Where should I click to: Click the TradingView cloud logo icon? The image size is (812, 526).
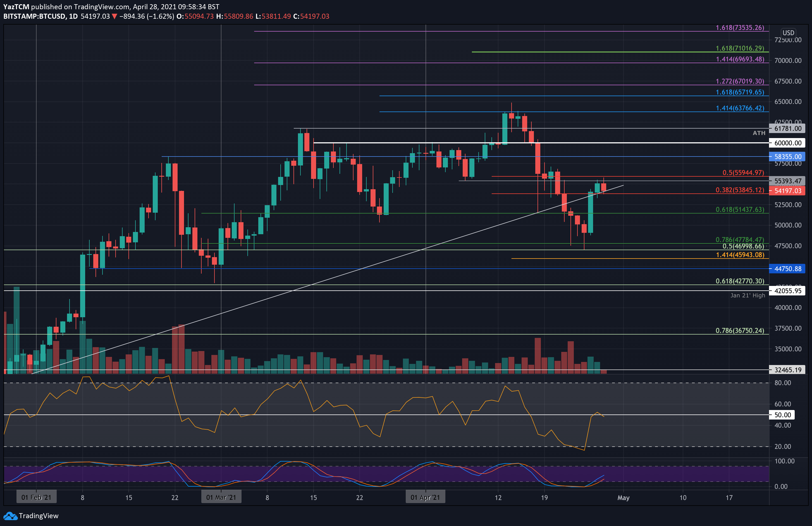[x=10, y=516]
